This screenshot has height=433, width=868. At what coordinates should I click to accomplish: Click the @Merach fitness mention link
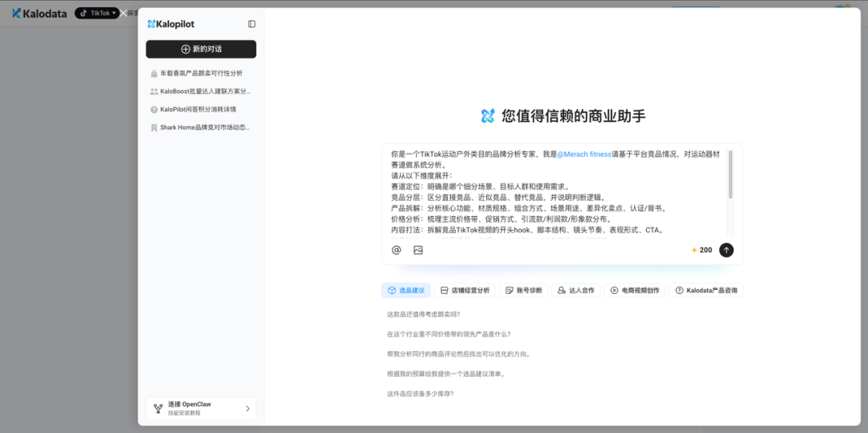tap(584, 154)
